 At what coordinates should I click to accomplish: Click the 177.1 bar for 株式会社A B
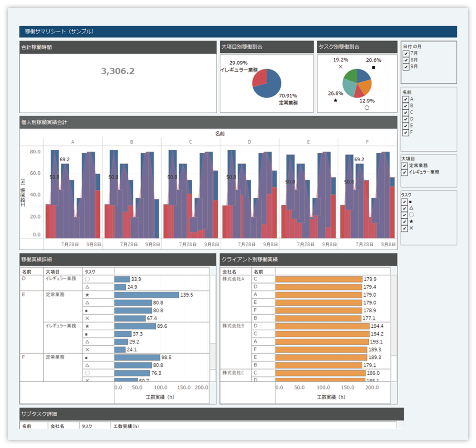tap(318, 318)
